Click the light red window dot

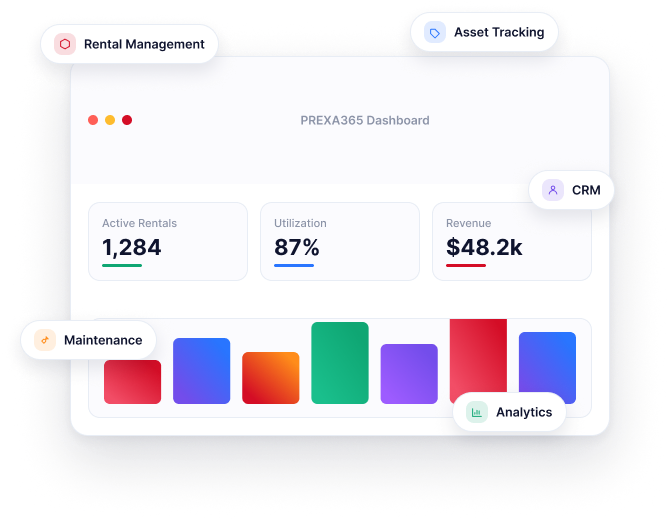coord(93,120)
